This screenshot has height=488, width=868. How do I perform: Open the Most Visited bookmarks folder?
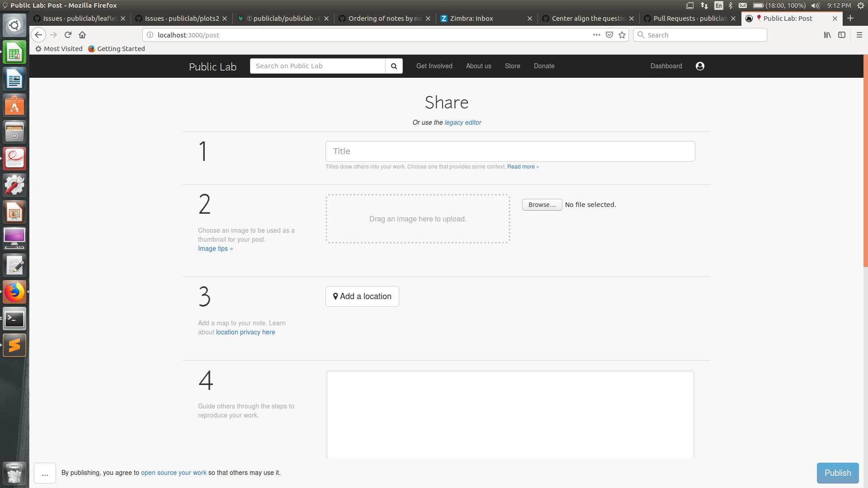click(59, 49)
